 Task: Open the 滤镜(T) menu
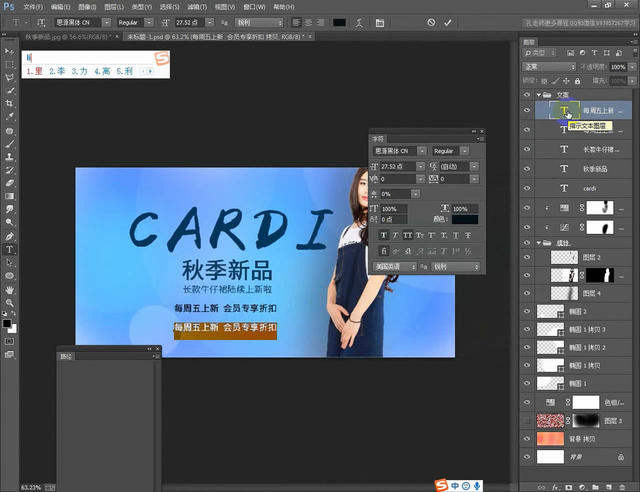click(197, 7)
